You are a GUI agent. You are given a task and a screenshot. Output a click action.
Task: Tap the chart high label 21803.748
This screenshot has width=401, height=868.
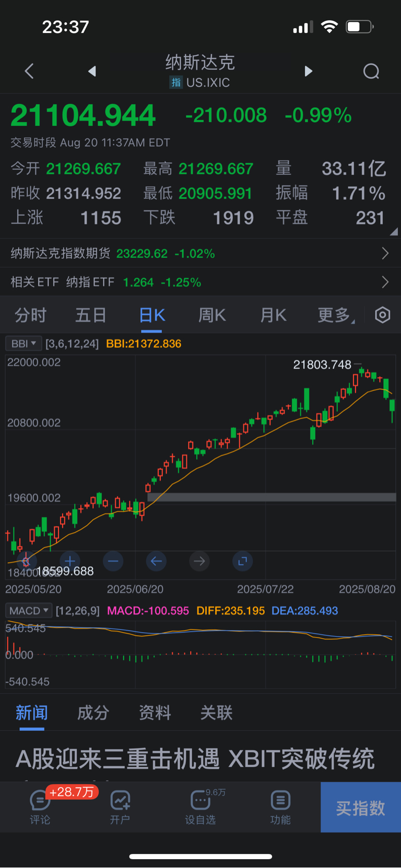click(x=322, y=364)
